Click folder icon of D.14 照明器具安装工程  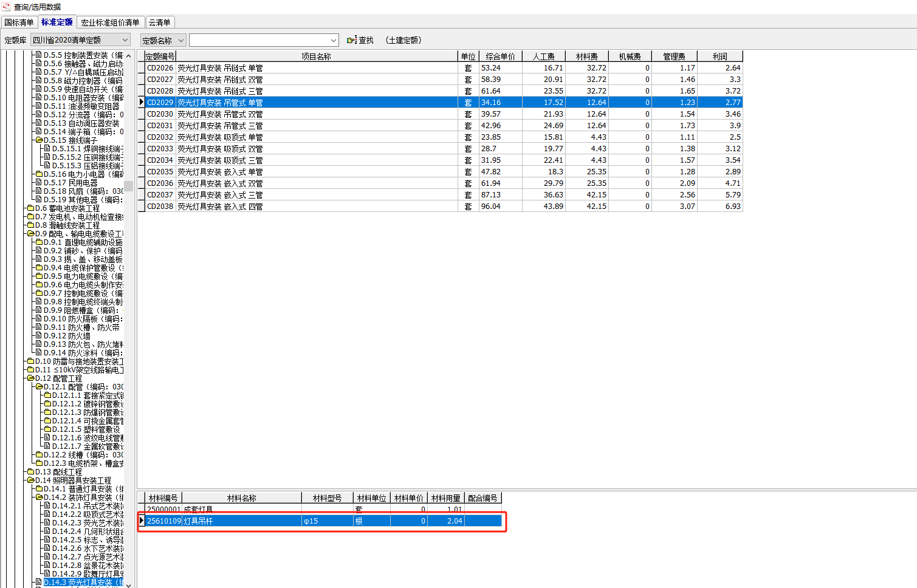(30, 480)
